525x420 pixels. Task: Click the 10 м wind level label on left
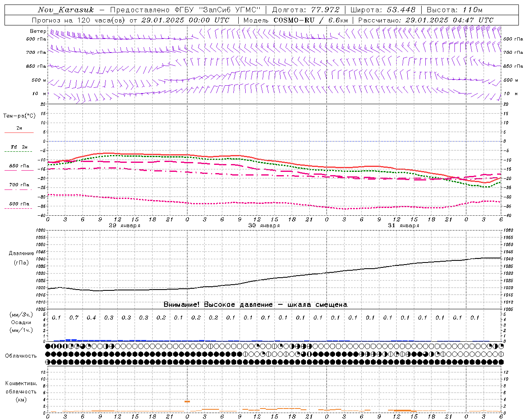(x=39, y=94)
